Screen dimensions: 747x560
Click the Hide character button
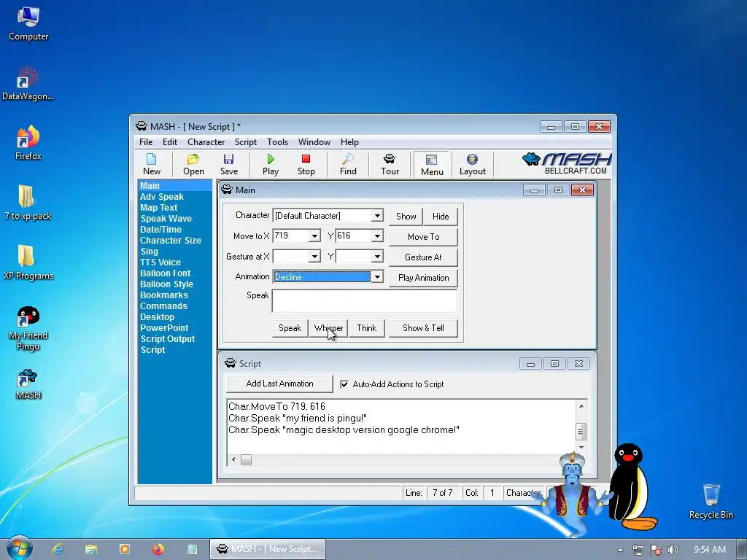coord(441,216)
